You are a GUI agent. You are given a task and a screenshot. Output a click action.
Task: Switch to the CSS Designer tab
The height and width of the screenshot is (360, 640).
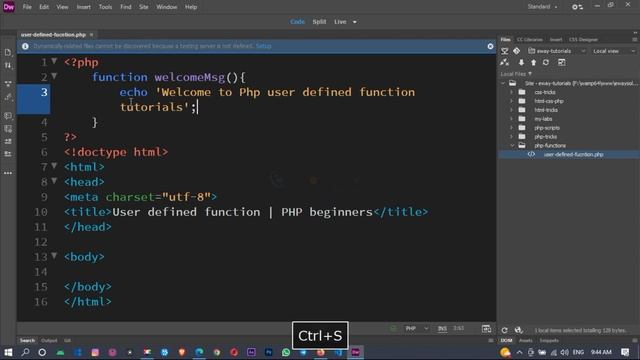[583, 40]
